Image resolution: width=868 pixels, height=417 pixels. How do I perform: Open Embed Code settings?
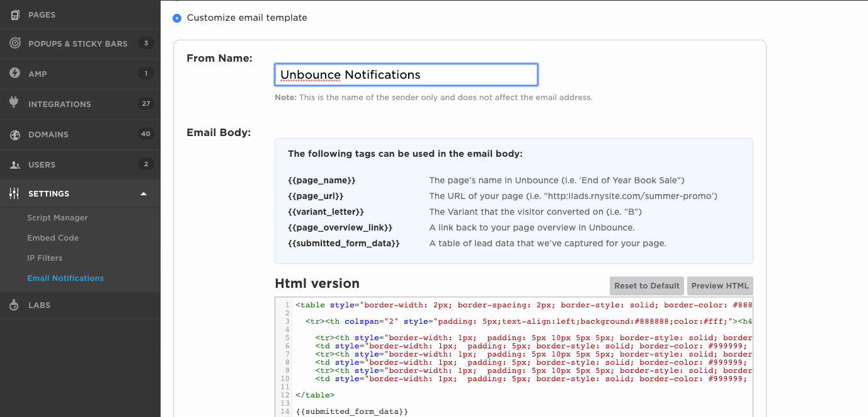[53, 237]
